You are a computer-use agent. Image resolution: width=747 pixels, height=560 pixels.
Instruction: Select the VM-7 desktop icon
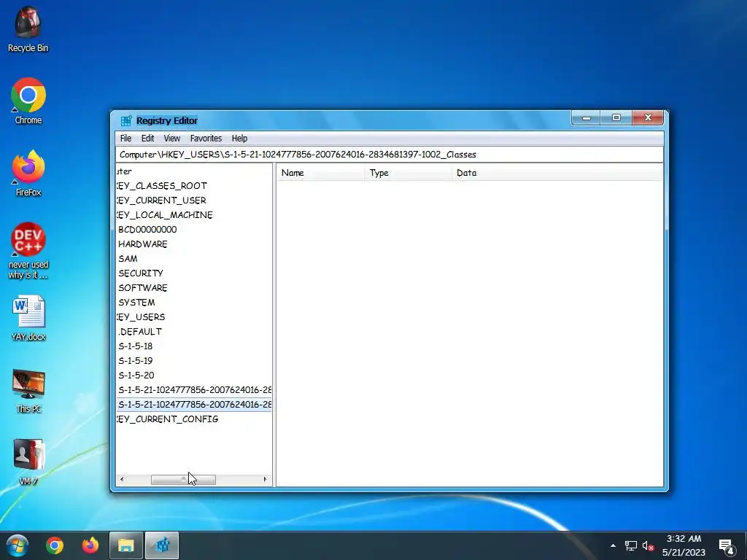[28, 462]
